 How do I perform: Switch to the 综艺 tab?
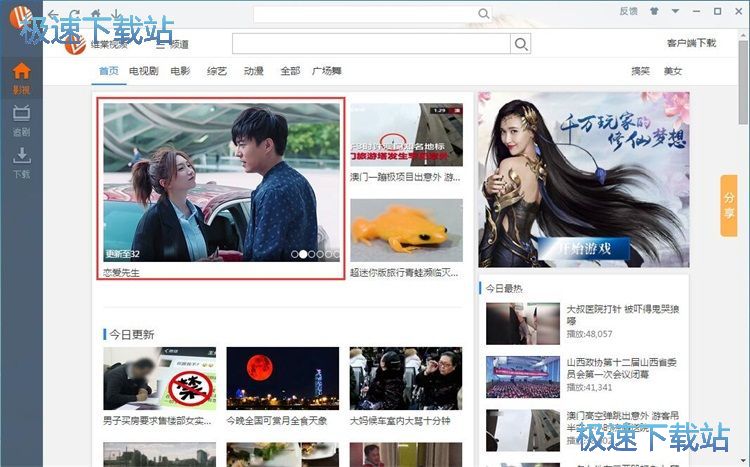(217, 71)
